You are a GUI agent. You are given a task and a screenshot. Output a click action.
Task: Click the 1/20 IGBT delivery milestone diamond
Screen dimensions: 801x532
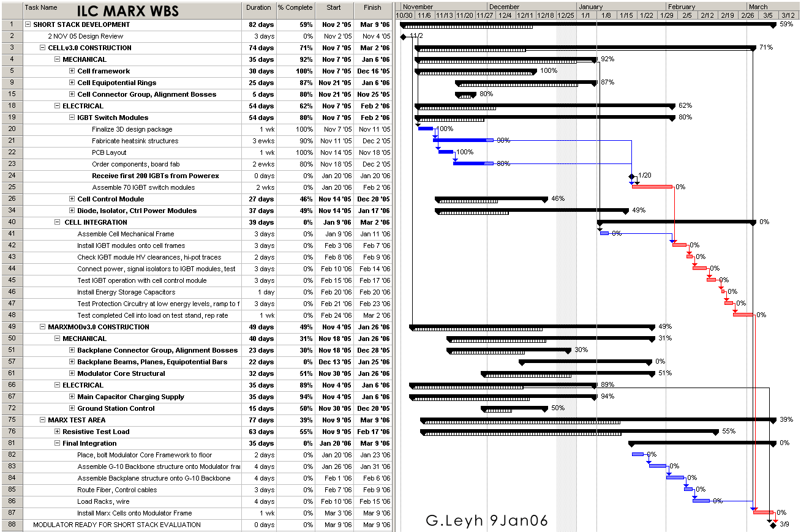click(632, 176)
